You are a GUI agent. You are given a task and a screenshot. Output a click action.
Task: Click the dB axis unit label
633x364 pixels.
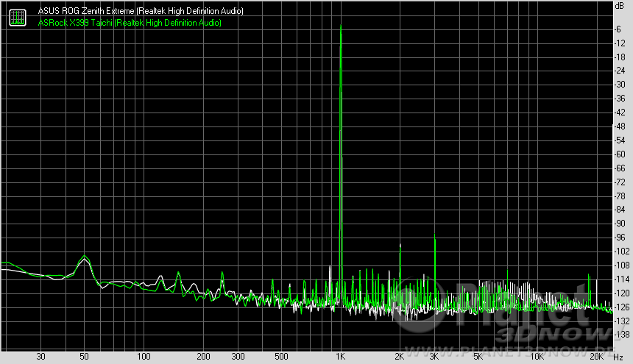point(619,6)
